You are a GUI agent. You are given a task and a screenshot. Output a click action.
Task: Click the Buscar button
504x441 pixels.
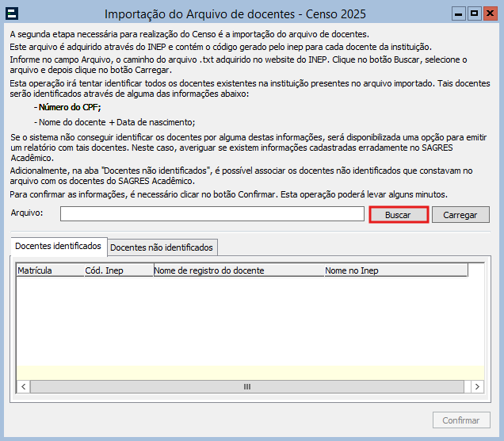[399, 214]
